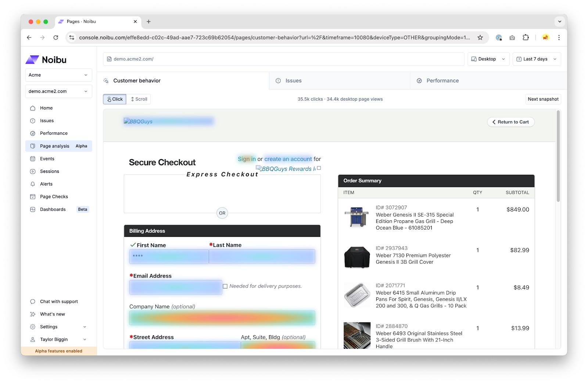Open Performance in the left sidebar
The width and height of the screenshot is (588, 383).
58,133
